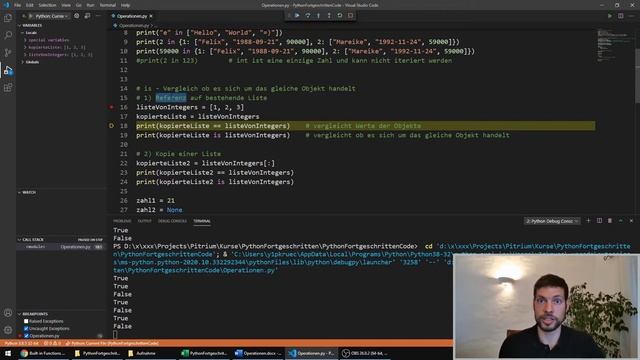Open launch.json via debug gear icon
Image resolution: width=640 pixels, height=360 pixels.
(76, 16)
